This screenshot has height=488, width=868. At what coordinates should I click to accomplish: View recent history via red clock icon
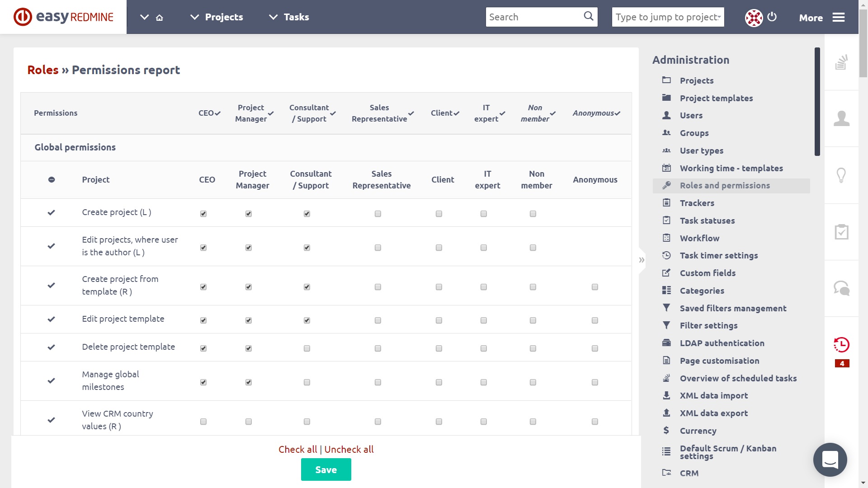[841, 344]
